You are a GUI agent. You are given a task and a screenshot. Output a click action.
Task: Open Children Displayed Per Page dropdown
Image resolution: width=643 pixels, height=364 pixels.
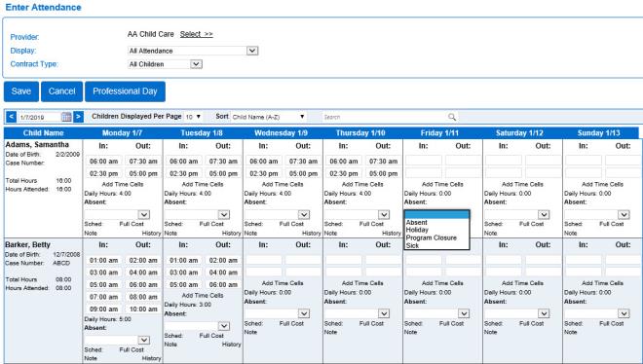(193, 117)
